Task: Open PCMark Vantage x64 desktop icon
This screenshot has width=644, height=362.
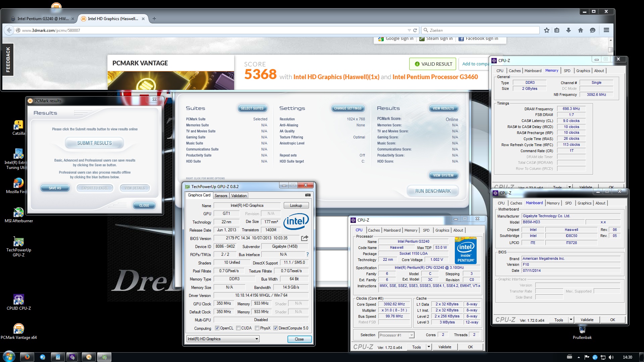Action: [19, 331]
